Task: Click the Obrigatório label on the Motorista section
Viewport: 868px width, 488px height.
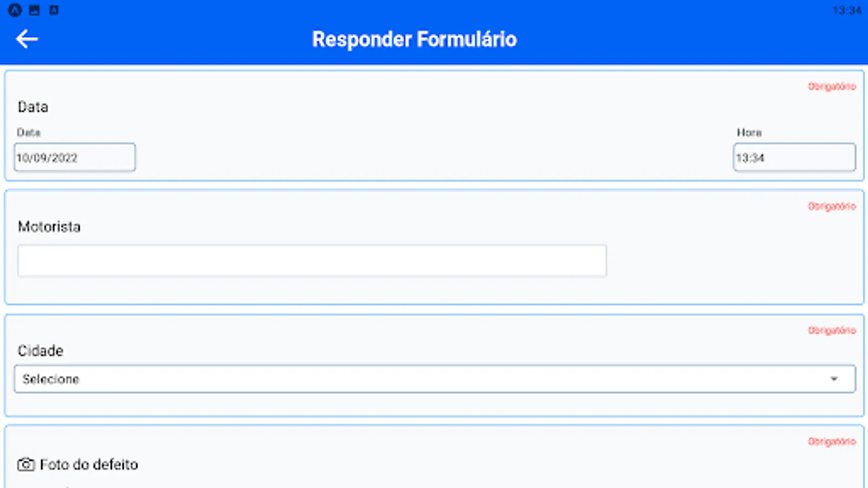Action: click(x=832, y=206)
